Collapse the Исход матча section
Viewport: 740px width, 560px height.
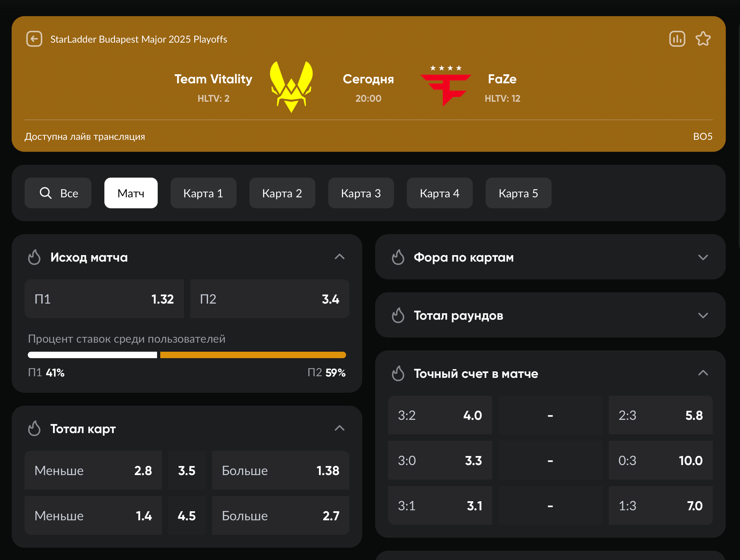339,257
